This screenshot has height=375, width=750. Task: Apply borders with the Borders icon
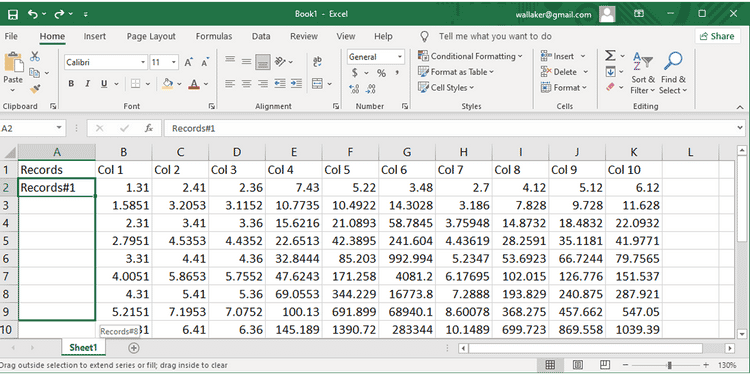tap(135, 84)
